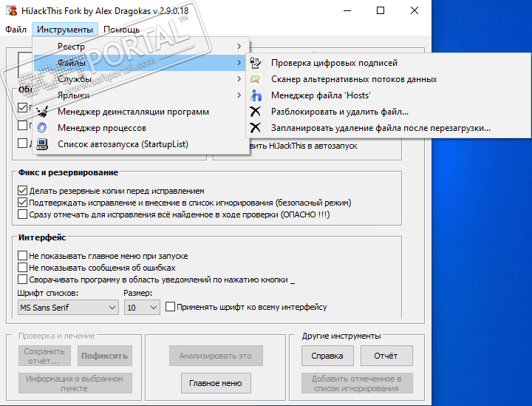
Task: Click the 'Справка' button
Action: point(327,356)
